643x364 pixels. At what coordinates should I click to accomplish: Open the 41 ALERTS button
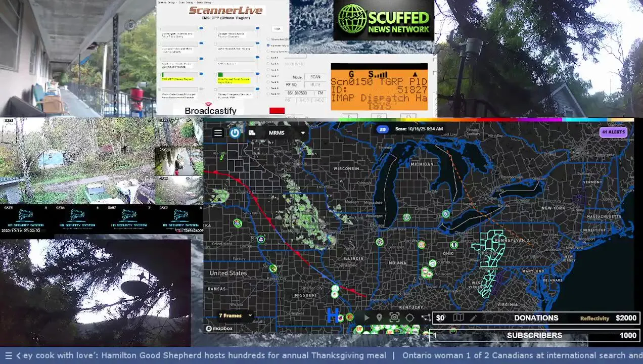613,132
